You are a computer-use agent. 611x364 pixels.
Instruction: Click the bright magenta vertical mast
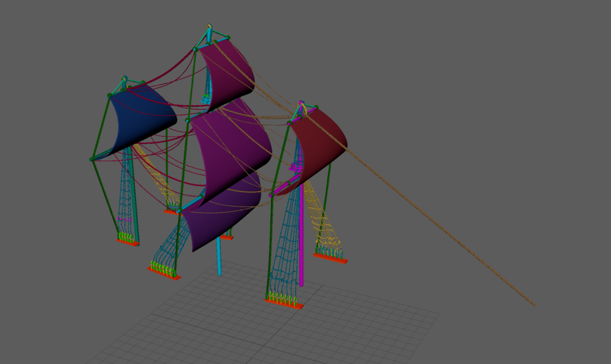point(301,239)
